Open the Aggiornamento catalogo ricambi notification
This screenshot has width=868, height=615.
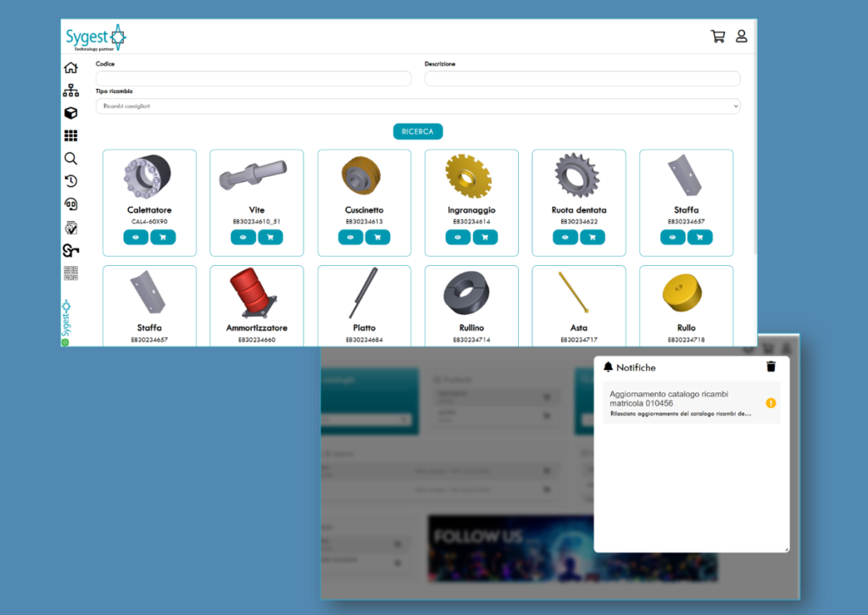pyautogui.click(x=692, y=402)
